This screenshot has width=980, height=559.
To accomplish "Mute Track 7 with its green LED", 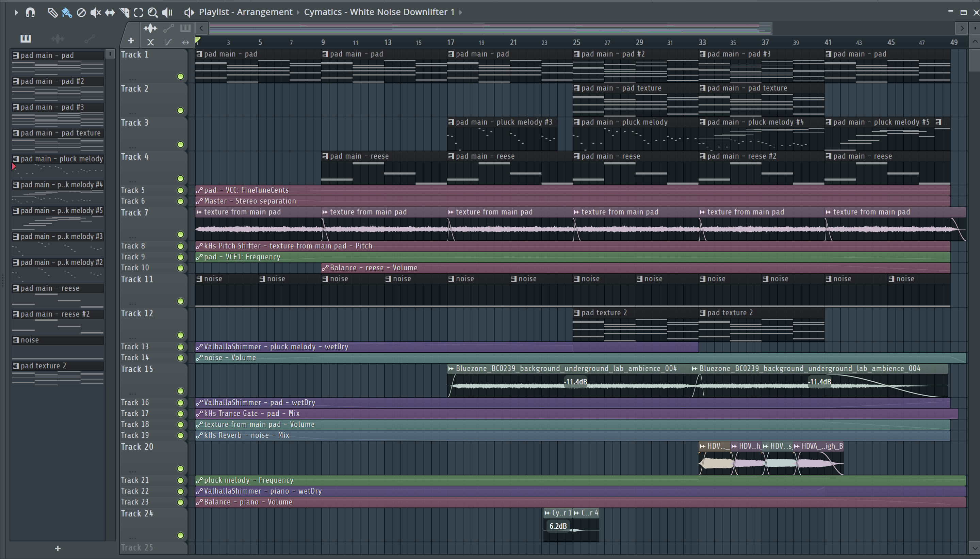I will coord(180,234).
